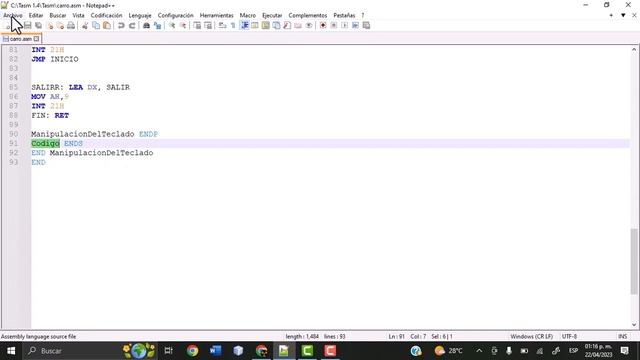Open Folder as Workspace icon

[298, 25]
